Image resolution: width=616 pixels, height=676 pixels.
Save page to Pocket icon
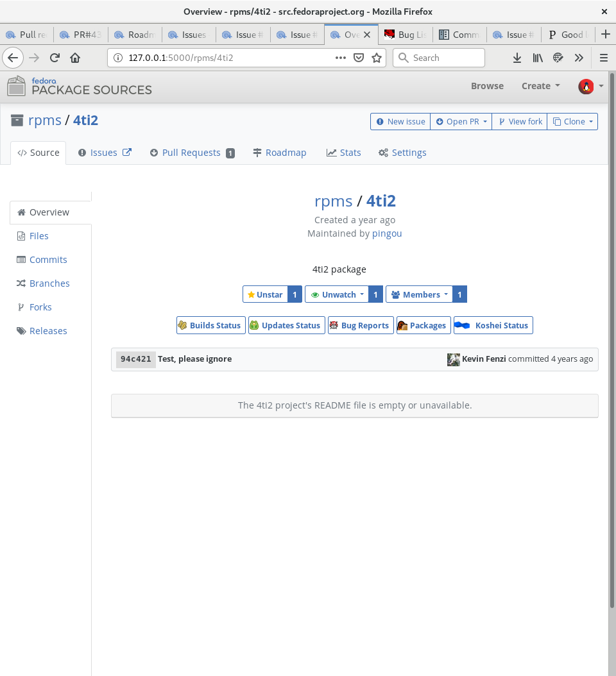pyautogui.click(x=359, y=58)
